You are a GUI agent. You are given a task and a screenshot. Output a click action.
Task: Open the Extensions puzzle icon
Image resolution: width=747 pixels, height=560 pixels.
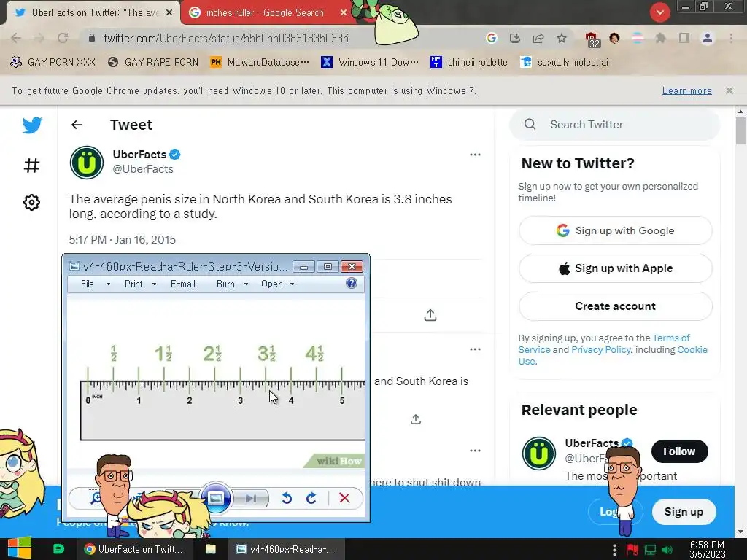pos(660,38)
